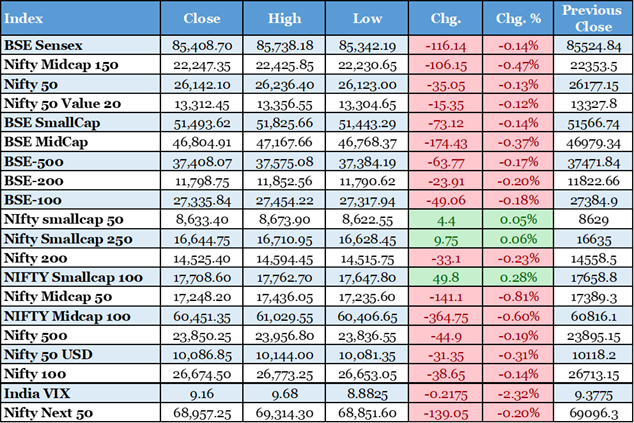Click the Chg. % column header
This screenshot has height=423, width=634.
518,19
